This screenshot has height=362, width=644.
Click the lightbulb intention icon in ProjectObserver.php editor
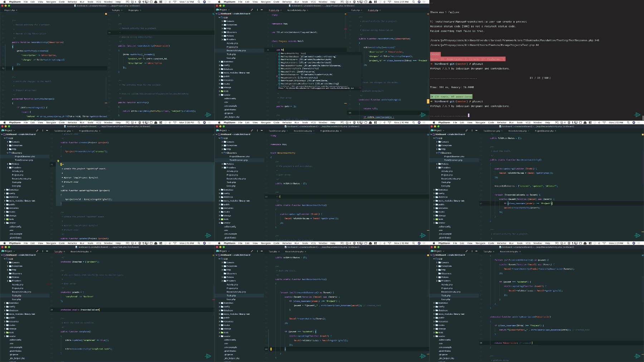point(58,161)
